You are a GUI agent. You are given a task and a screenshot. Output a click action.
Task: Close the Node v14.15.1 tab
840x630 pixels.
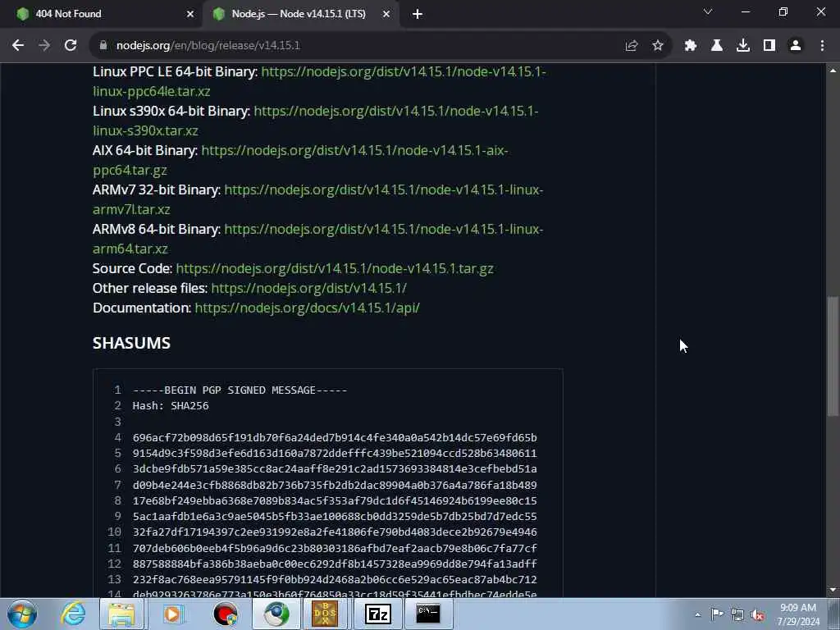click(x=386, y=15)
